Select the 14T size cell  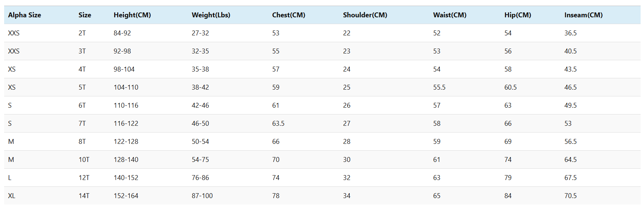tap(84, 196)
